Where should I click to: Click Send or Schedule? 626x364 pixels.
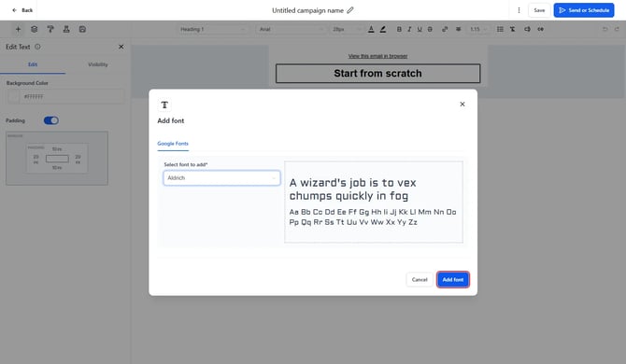(584, 10)
